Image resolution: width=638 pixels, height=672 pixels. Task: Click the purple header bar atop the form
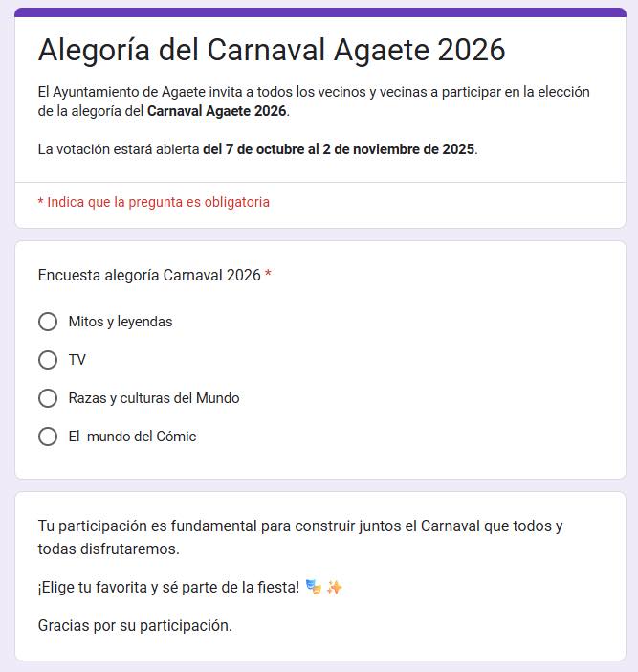click(x=319, y=12)
